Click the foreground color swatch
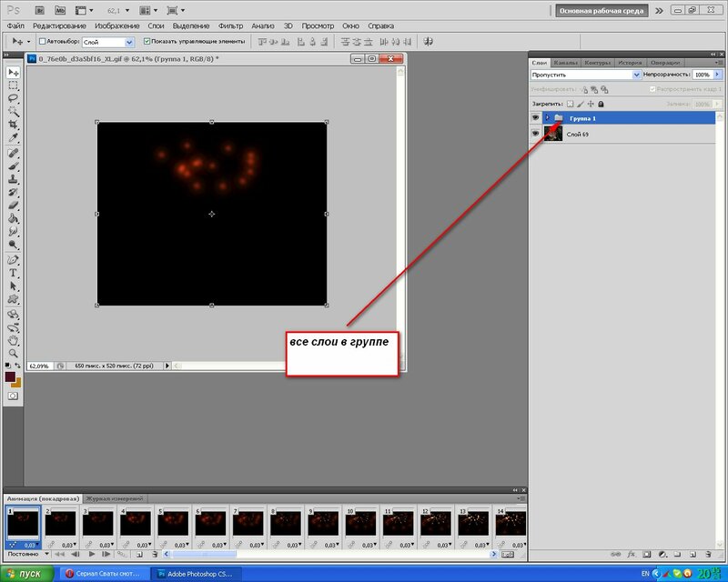728x582 pixels. click(x=10, y=376)
